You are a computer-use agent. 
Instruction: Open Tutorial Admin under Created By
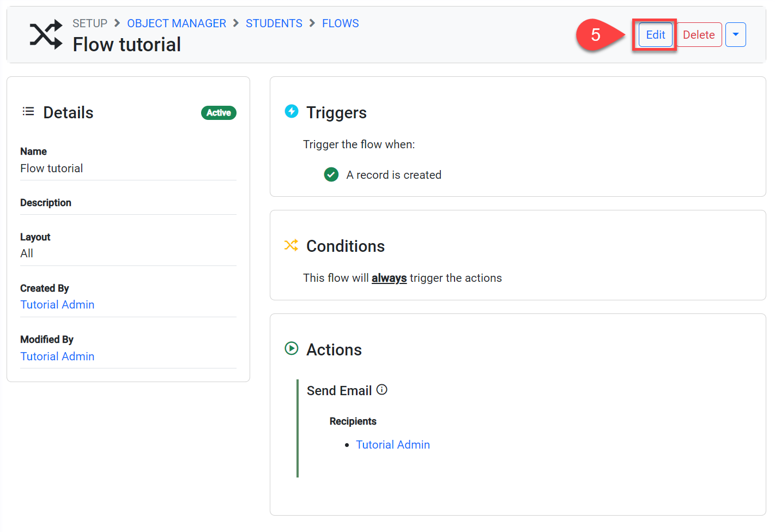[57, 305]
